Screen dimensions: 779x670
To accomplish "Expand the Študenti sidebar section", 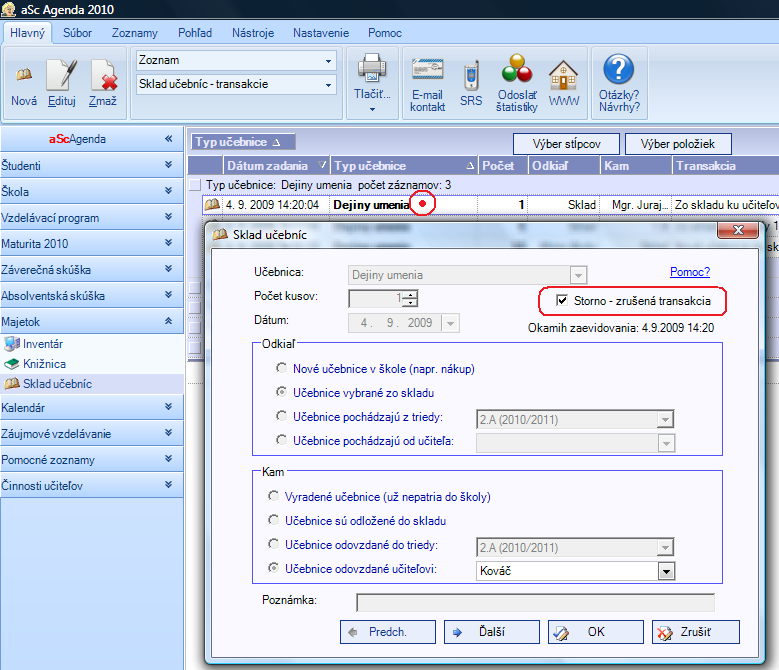I will [168, 165].
